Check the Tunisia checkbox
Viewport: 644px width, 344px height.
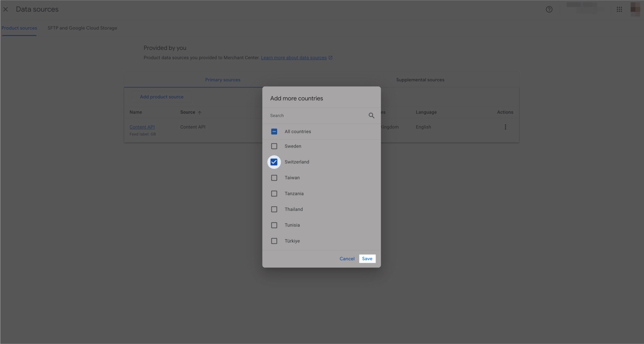point(274,225)
